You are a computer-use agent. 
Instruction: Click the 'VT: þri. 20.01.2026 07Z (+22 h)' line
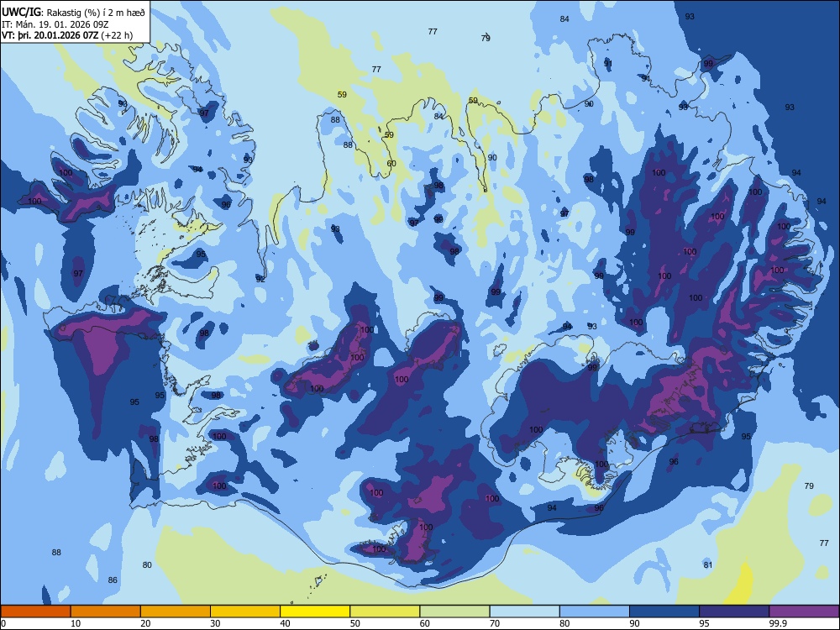click(x=67, y=35)
